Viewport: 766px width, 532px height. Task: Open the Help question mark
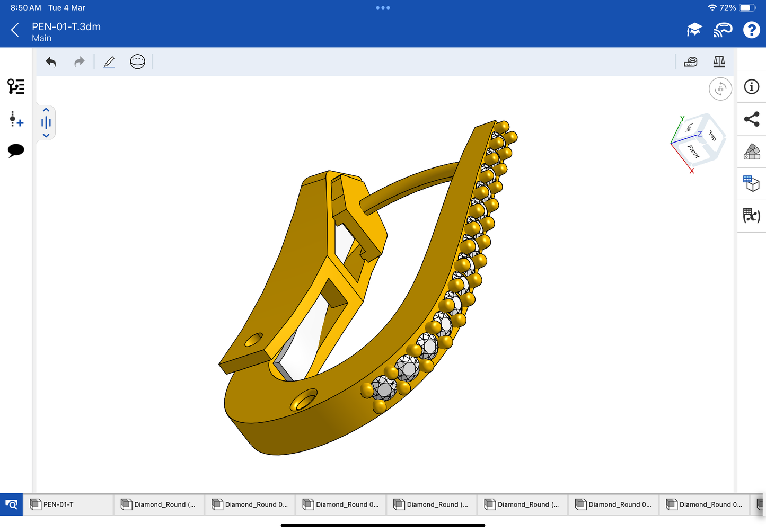751,30
